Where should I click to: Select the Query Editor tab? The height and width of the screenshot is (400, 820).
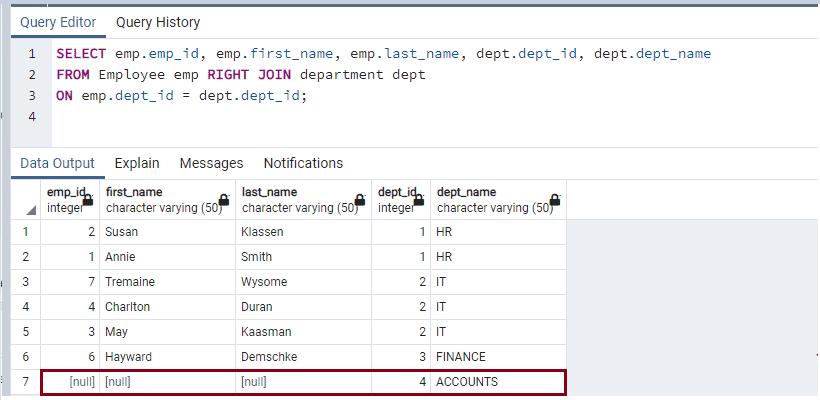tap(59, 22)
